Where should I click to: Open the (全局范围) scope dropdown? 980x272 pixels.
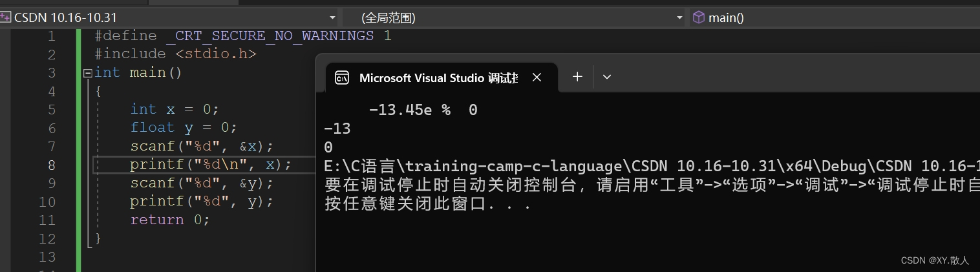coord(513,17)
